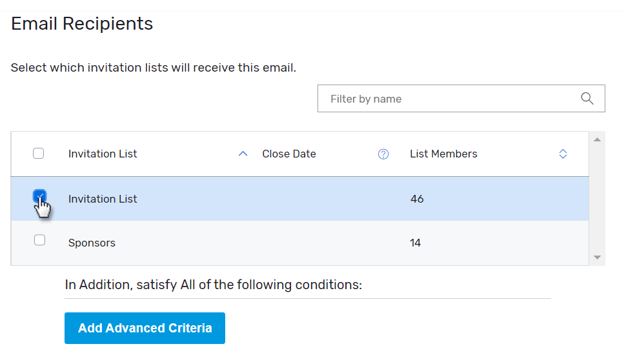The height and width of the screenshot is (364, 626).
Task: Click the Invitation List column sort chevron
Action: [x=243, y=154]
